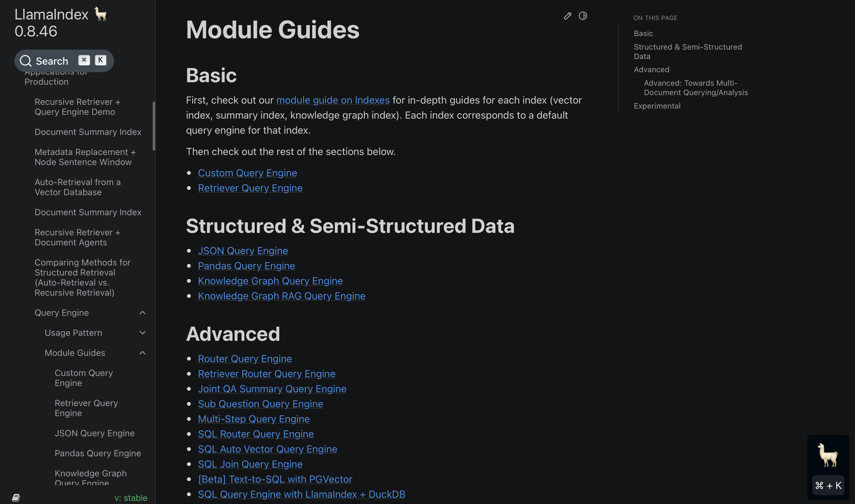Open the v: stable version selector
855x504 pixels.
(x=131, y=497)
